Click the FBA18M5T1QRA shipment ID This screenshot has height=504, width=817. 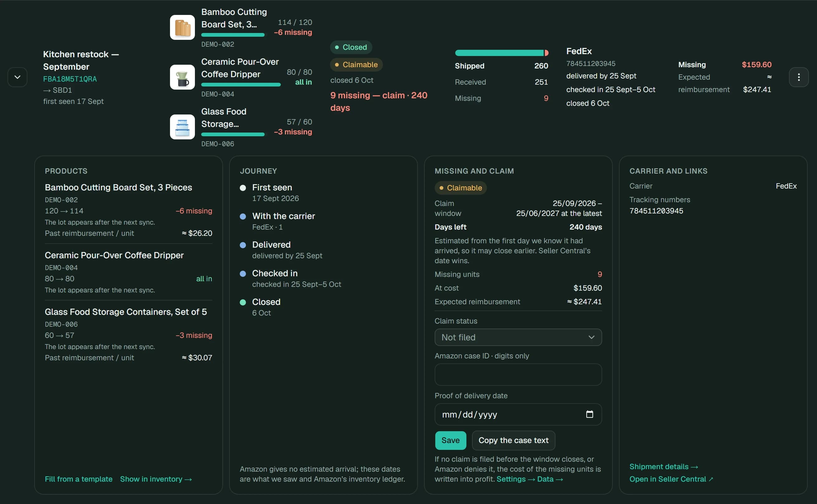pos(70,79)
